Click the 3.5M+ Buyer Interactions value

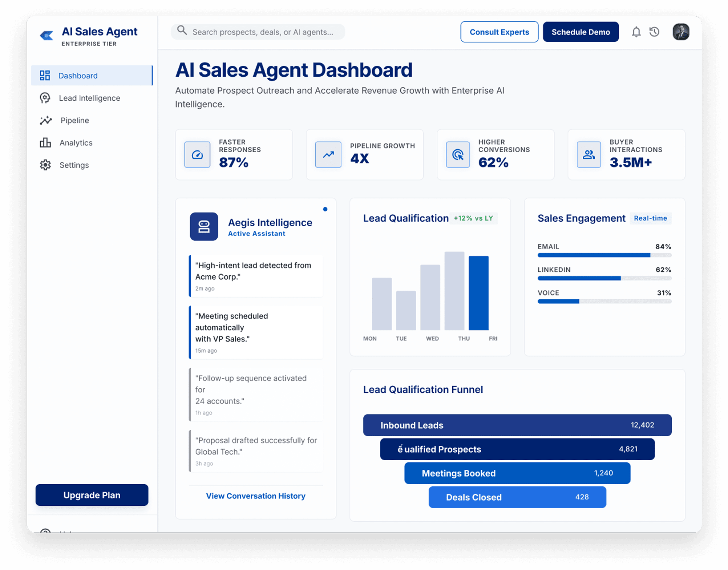pos(630,162)
